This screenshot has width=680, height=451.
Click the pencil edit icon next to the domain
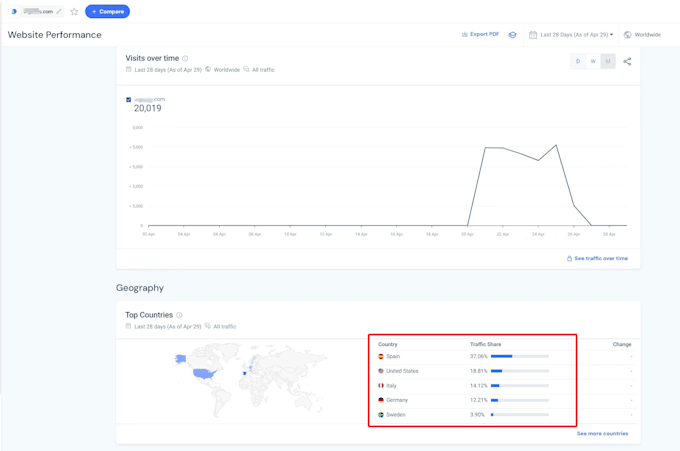[x=59, y=11]
